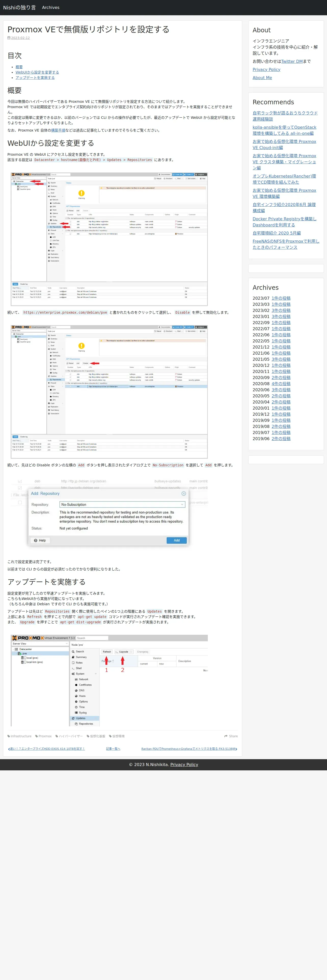Click the calendar icon beside the post date
The width and height of the screenshot is (327, 980).
[9, 38]
